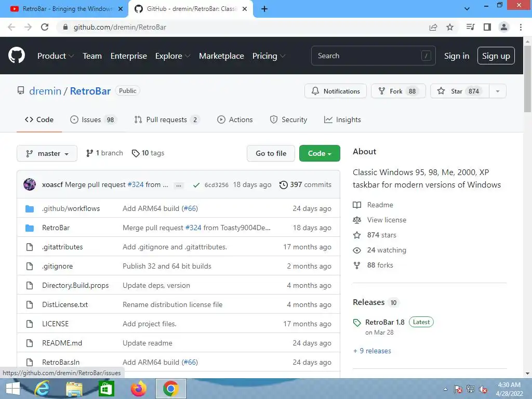Viewport: 532px width, 399px height.
Task: Click the page vertical scrollbar thumb
Action: pyautogui.click(x=527, y=78)
